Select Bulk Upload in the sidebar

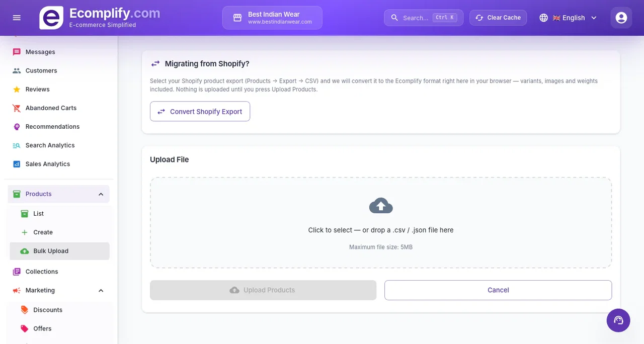(x=59, y=251)
